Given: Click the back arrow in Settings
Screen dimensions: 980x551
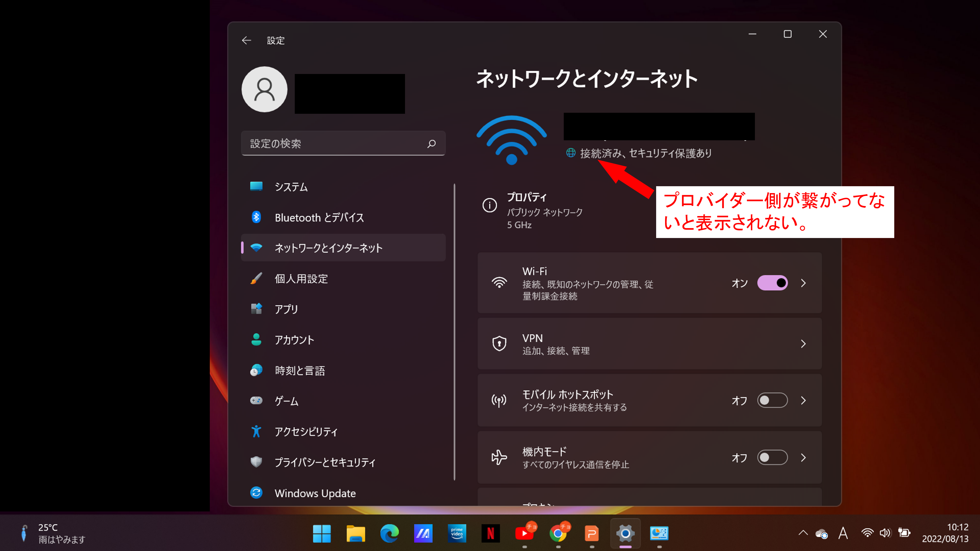Looking at the screenshot, I should tap(246, 40).
